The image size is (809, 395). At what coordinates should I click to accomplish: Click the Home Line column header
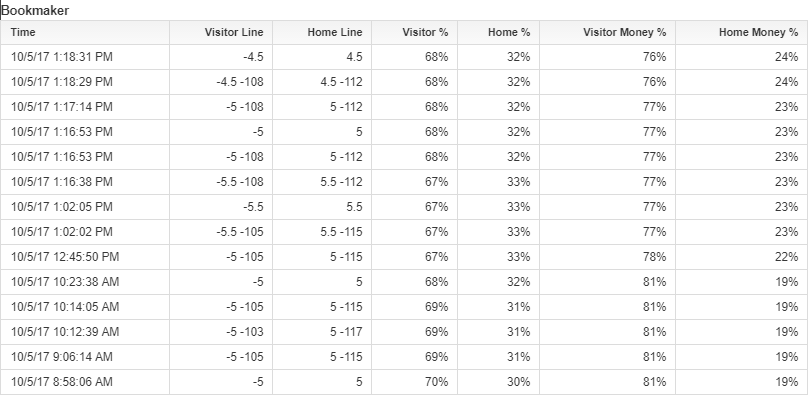point(322,32)
